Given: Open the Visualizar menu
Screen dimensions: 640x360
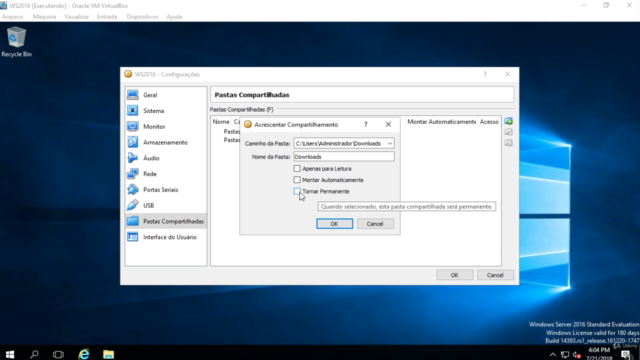Looking at the screenshot, I should [x=76, y=17].
